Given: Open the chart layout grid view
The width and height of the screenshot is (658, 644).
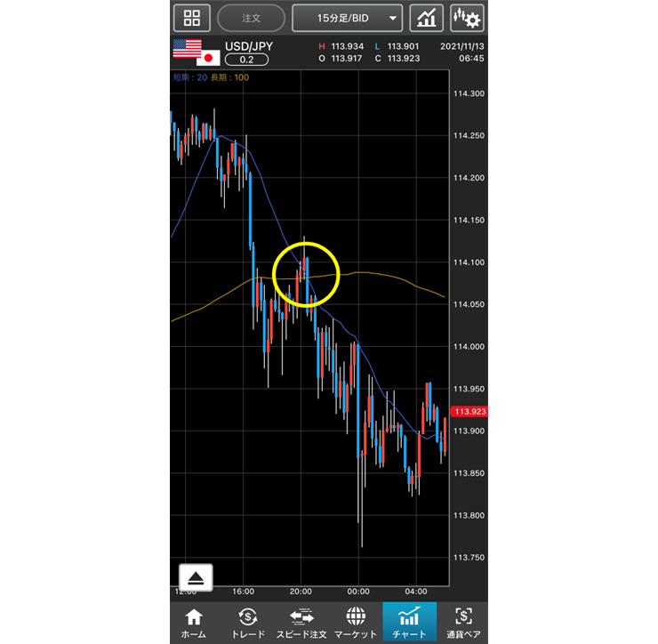Looking at the screenshot, I should 191,18.
